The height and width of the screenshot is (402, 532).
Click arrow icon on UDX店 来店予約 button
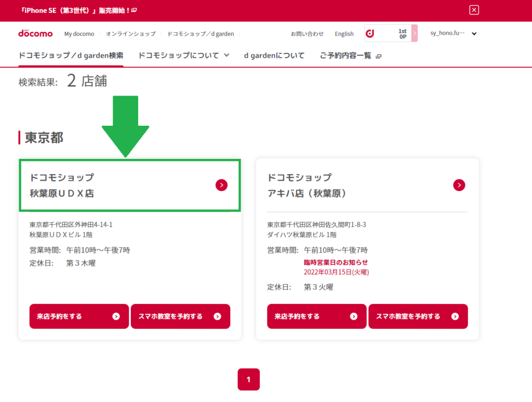click(x=116, y=316)
